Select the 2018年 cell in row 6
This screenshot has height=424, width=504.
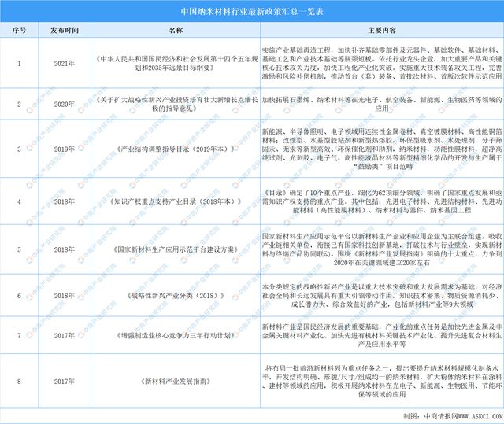[65, 296]
